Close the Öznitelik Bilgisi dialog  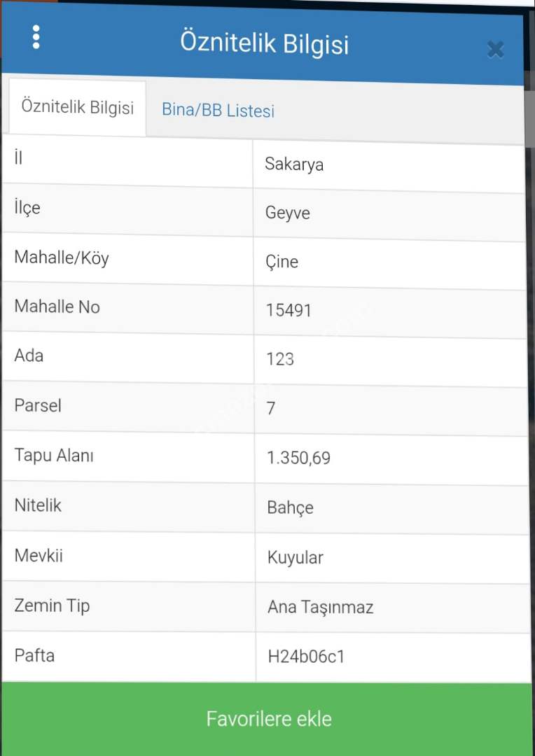495,49
